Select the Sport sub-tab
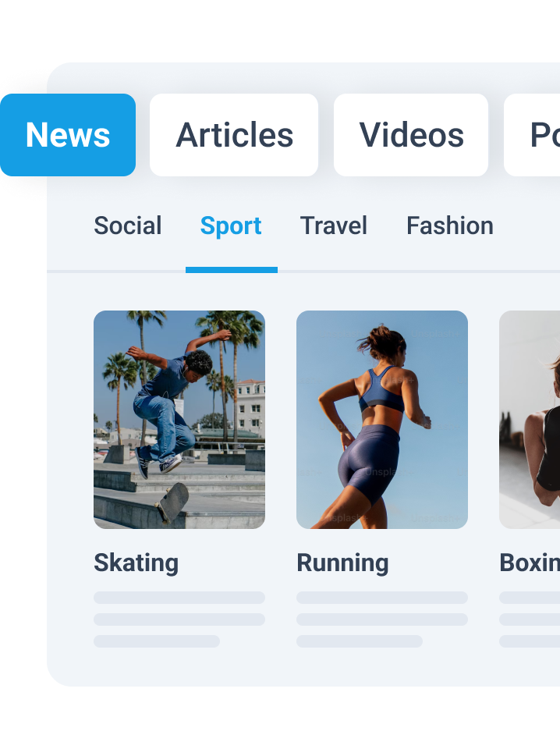 [231, 226]
